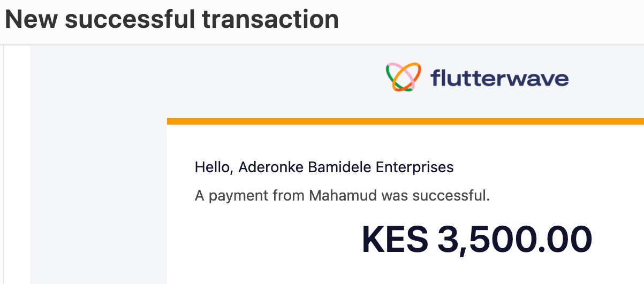
Task: Click the "KES" currency code
Action: [x=395, y=239]
